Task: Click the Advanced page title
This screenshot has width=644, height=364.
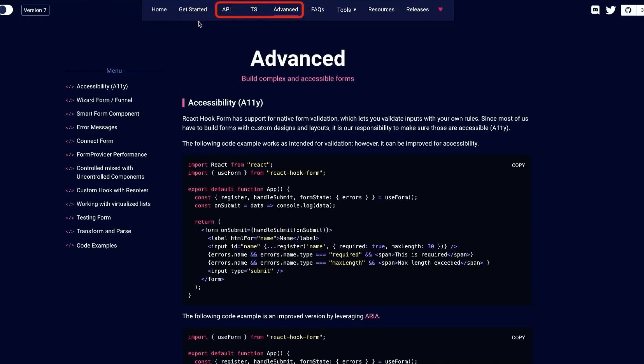Action: [298, 58]
